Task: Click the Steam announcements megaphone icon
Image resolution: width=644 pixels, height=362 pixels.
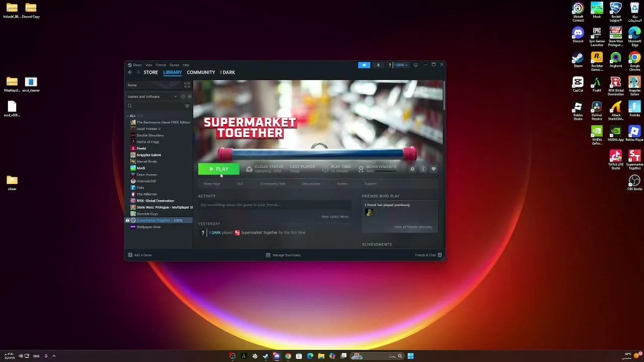Action: click(364, 65)
